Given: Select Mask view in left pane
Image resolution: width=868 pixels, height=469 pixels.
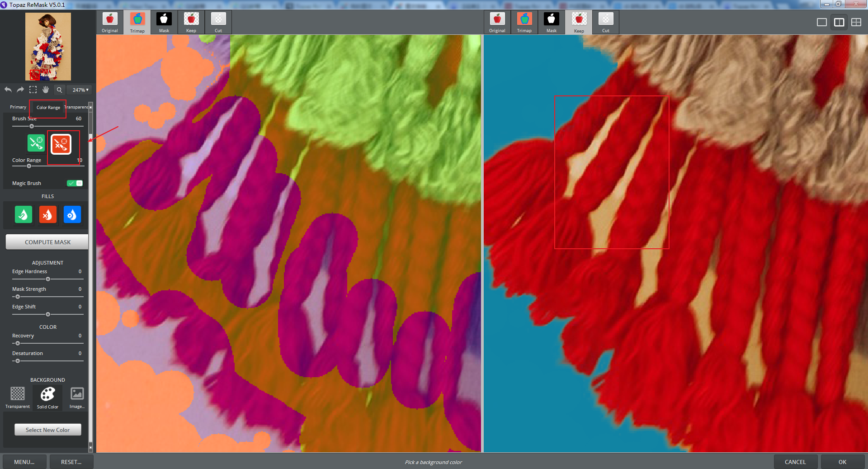Looking at the screenshot, I should (x=164, y=22).
